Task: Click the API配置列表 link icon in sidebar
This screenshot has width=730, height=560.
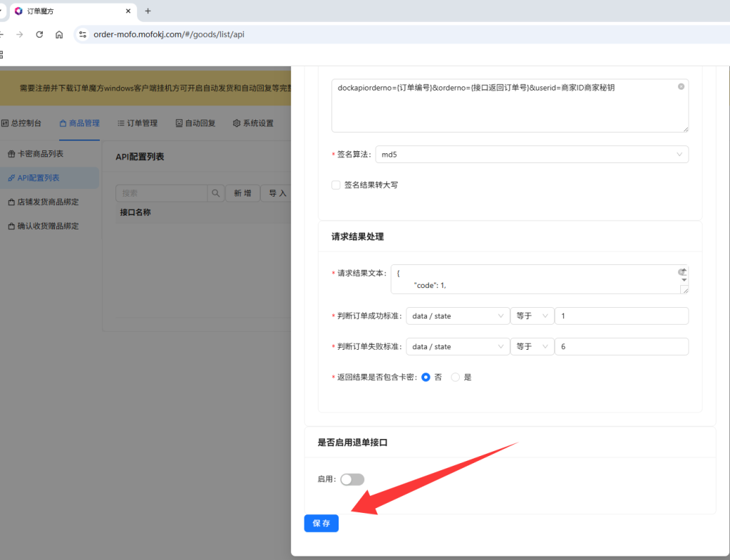Action: [10, 178]
